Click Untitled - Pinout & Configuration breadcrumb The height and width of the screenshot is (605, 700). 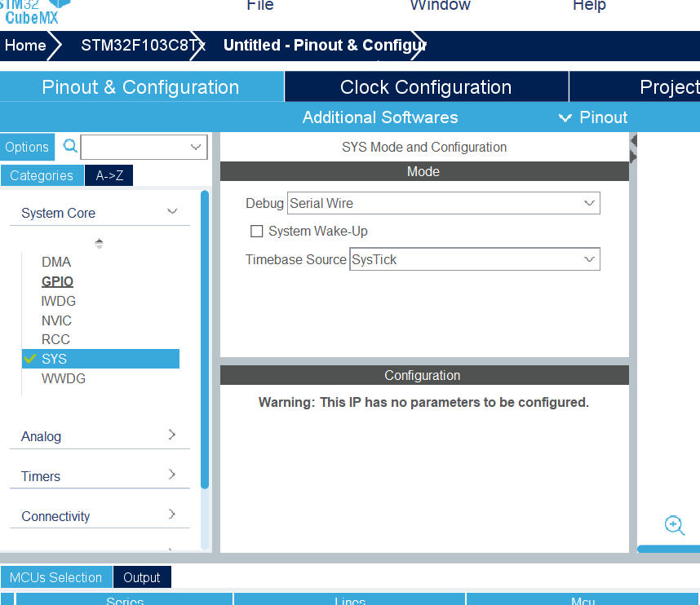point(324,45)
